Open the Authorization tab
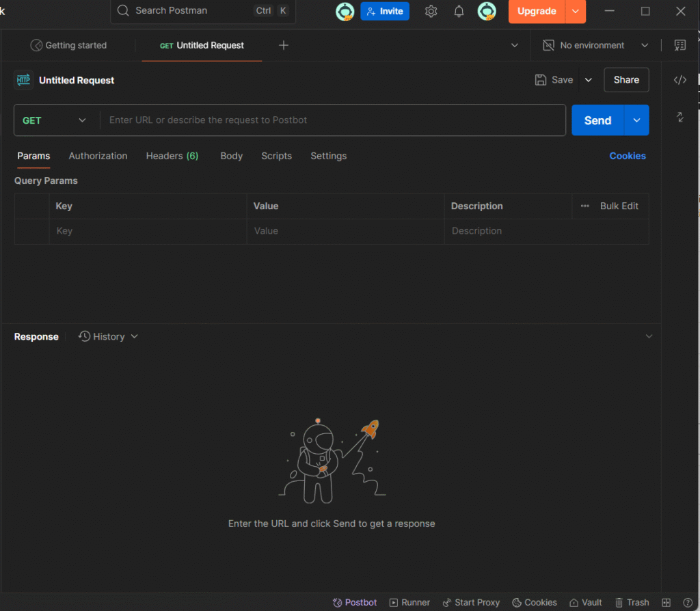 [98, 156]
